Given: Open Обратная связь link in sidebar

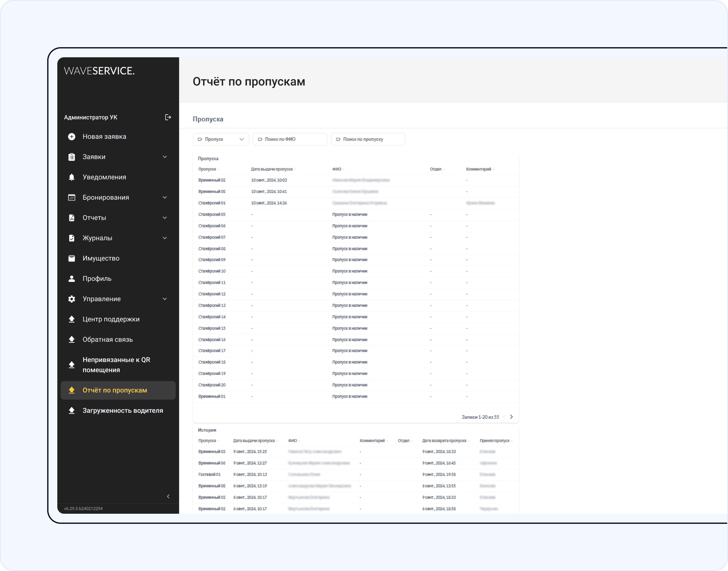Looking at the screenshot, I should [x=108, y=340].
